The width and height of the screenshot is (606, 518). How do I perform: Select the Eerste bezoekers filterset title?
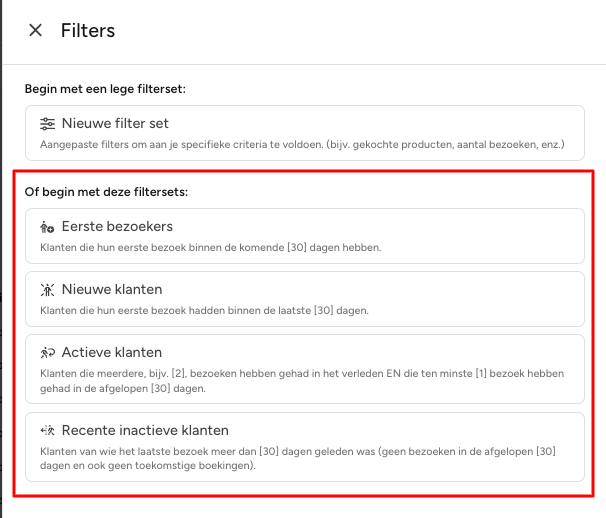(x=117, y=227)
